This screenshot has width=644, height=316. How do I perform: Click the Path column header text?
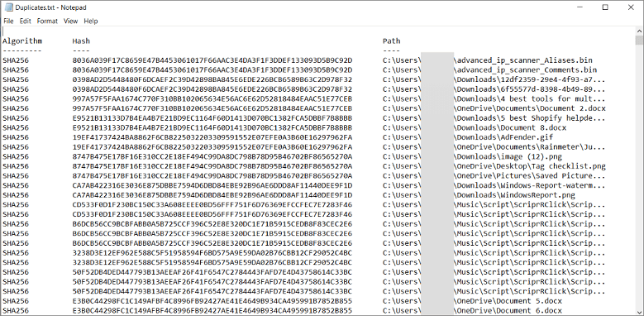pos(391,41)
